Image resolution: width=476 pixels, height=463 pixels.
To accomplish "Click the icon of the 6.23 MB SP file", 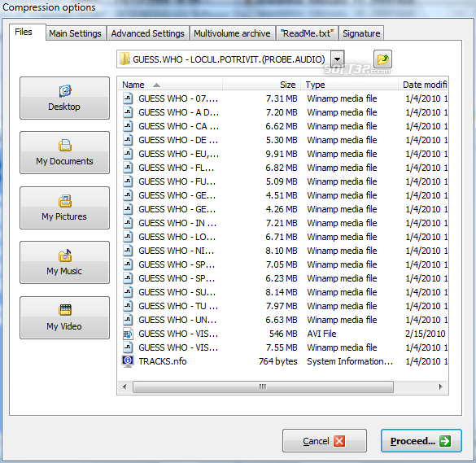I will pyautogui.click(x=128, y=278).
